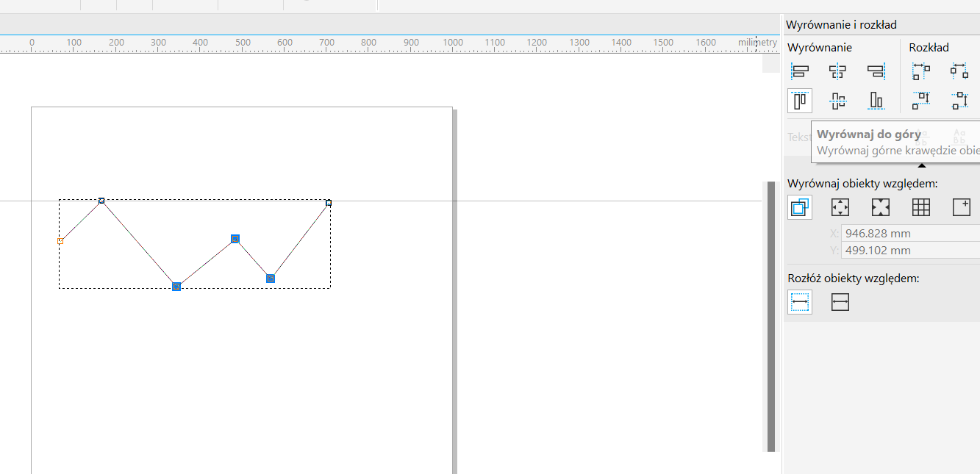The width and height of the screenshot is (980, 474).
Task: Select align relative to grid
Action: click(921, 208)
